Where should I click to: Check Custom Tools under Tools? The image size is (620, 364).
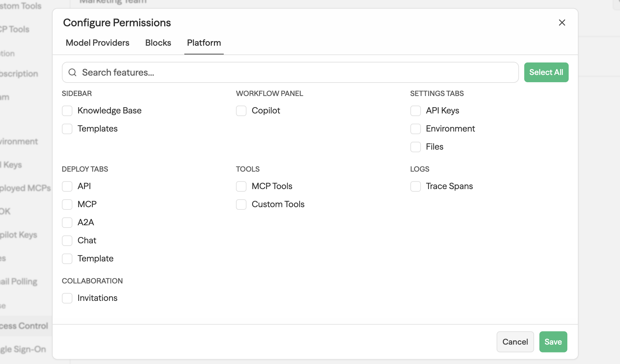pos(241,204)
